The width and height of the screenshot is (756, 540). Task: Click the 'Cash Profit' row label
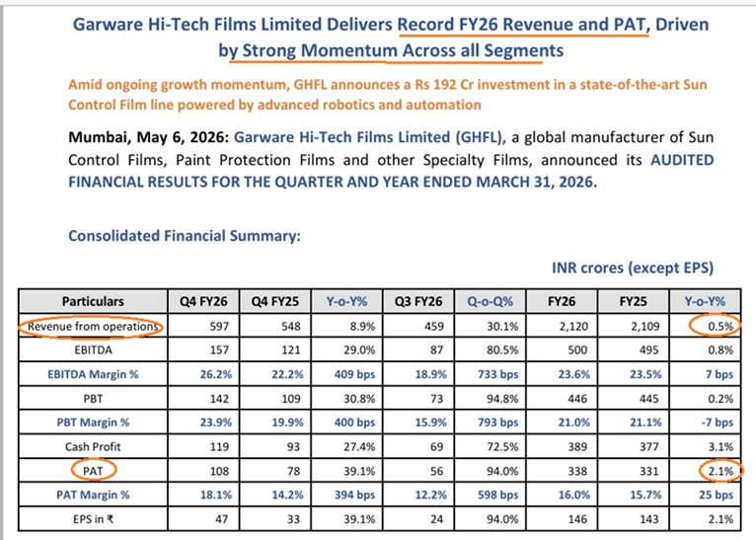tap(93, 446)
